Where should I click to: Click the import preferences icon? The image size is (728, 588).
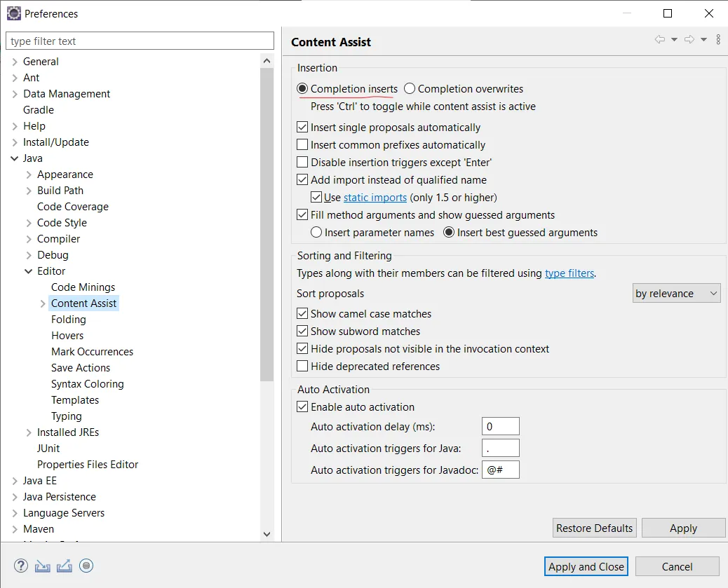pyautogui.click(x=43, y=566)
